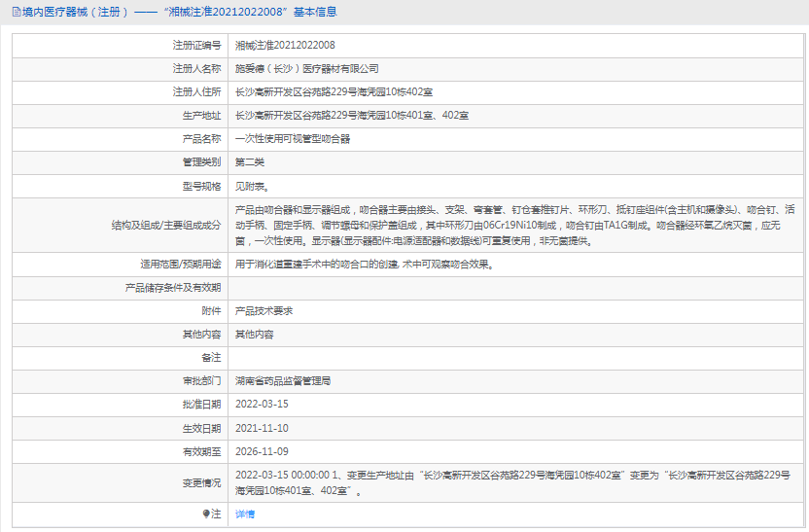Select product name 一次性使用可视管型吻合器
This screenshot has height=532, width=809.
coord(293,139)
